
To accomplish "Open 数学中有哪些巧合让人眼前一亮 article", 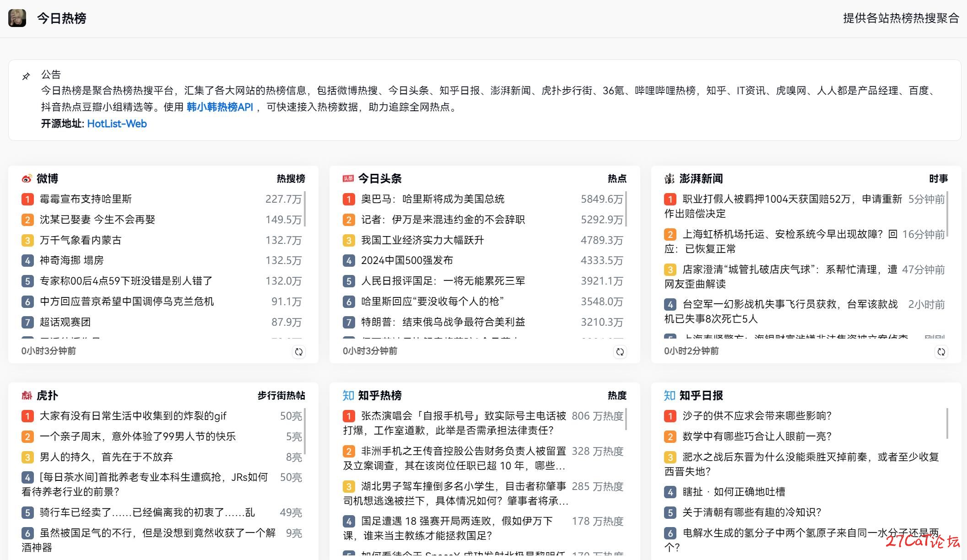I will coord(757,436).
